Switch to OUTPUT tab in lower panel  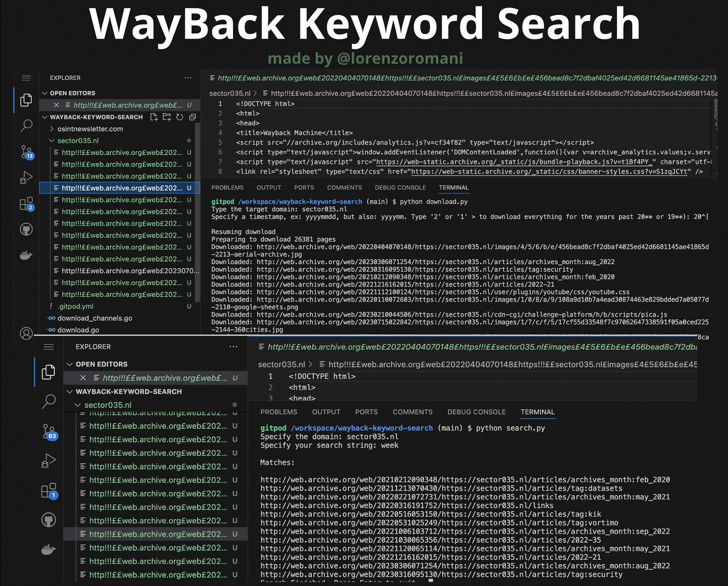326,412
